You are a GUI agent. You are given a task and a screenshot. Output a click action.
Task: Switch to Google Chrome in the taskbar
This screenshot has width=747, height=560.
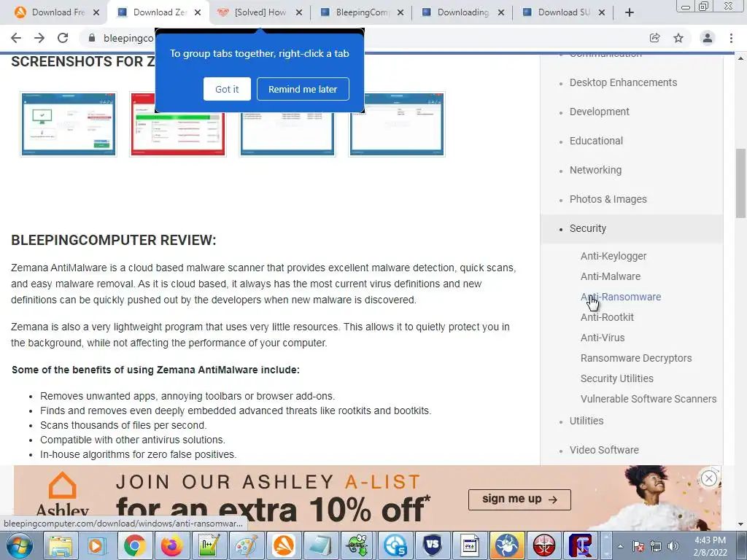coord(135,545)
